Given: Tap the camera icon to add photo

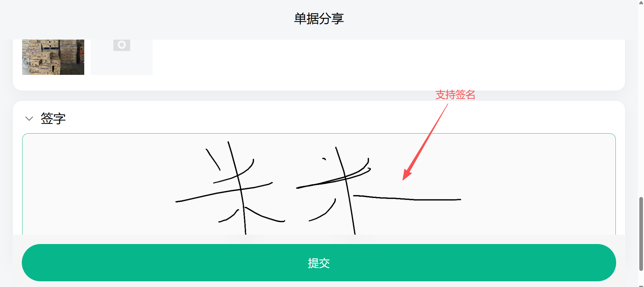Looking at the screenshot, I should coord(121,45).
